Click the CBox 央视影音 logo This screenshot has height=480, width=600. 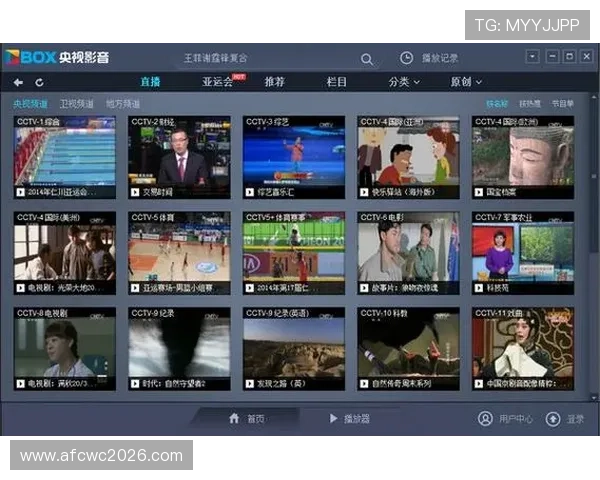tap(57, 57)
